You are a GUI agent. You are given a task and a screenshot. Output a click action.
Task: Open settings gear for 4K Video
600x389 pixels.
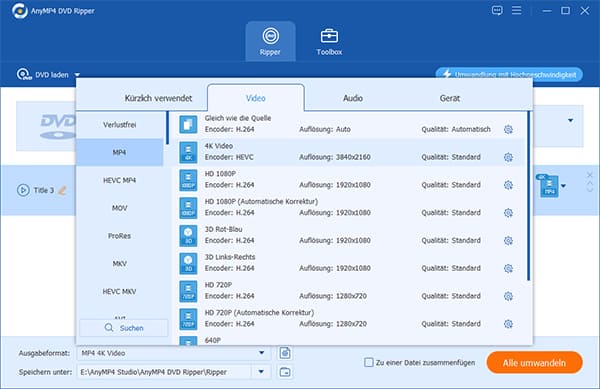coord(508,157)
